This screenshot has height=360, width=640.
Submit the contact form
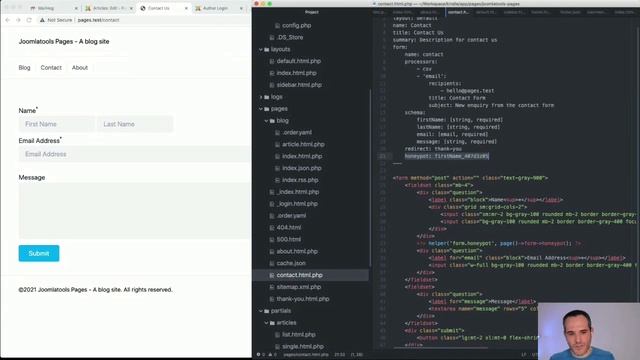(x=39, y=253)
